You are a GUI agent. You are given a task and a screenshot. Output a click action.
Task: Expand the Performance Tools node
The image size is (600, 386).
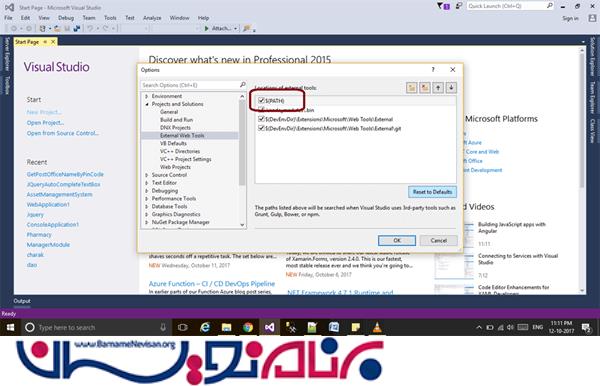click(x=147, y=199)
